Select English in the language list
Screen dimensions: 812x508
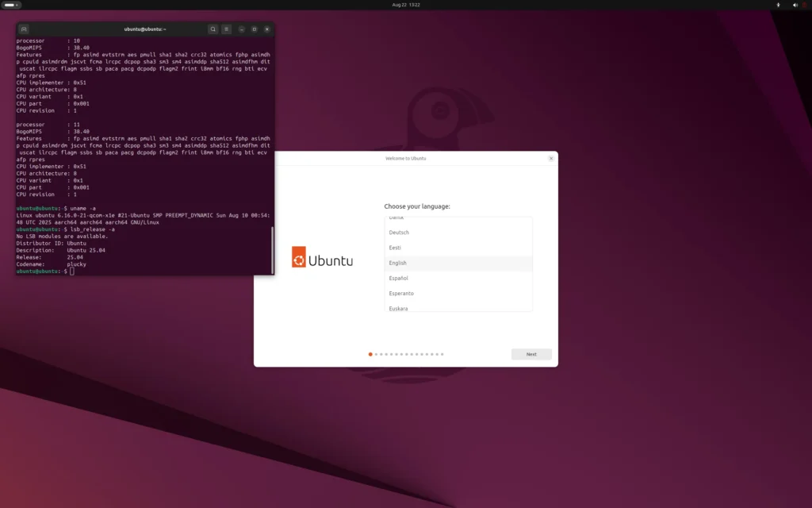458,263
